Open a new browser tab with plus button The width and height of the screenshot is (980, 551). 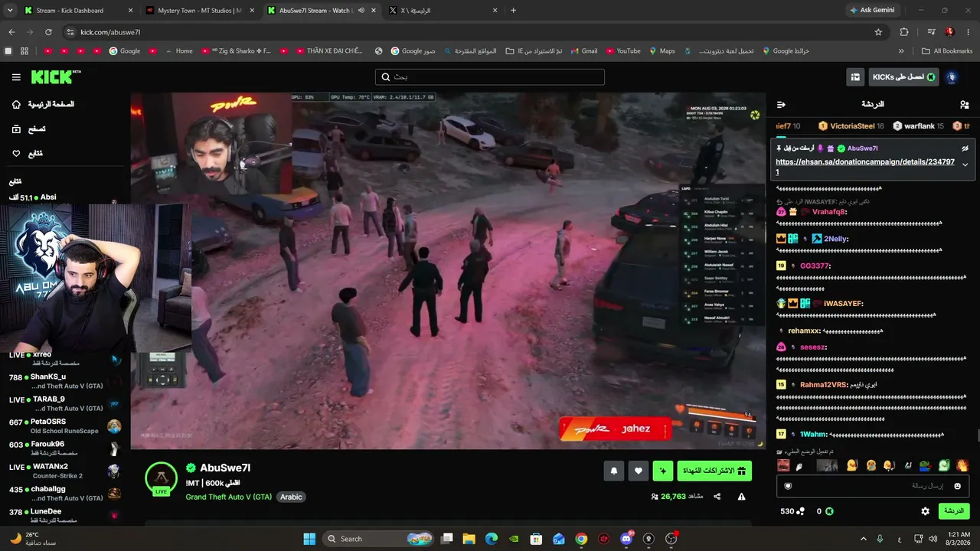click(513, 11)
